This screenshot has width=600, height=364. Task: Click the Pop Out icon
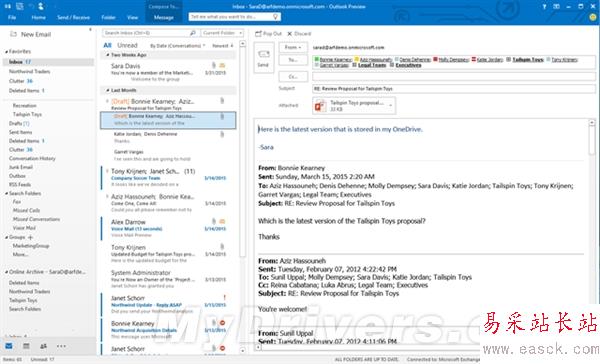pyautogui.click(x=258, y=34)
